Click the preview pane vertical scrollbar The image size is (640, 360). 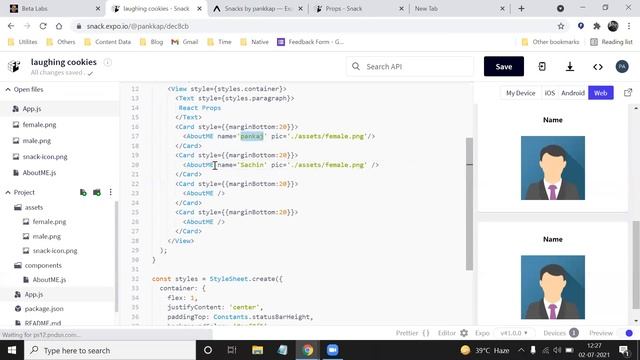click(x=635, y=264)
